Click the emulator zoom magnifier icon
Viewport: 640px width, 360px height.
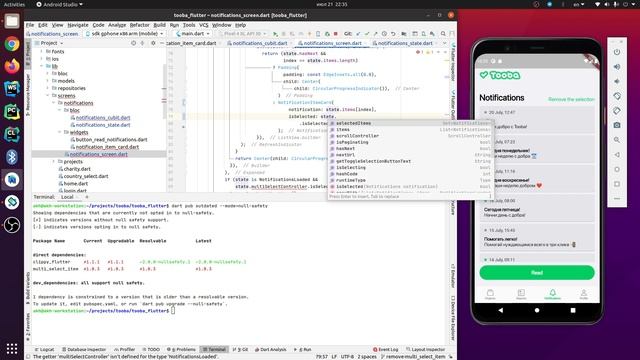point(617,140)
